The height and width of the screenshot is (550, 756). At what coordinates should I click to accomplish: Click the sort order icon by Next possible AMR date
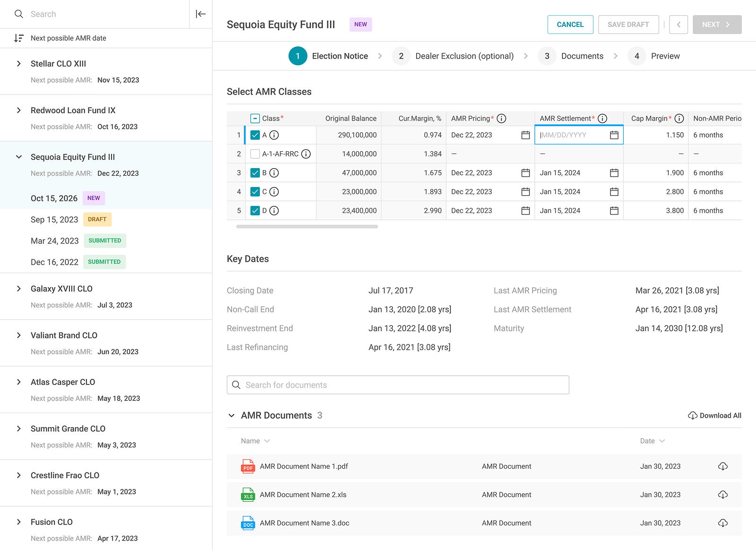point(19,38)
